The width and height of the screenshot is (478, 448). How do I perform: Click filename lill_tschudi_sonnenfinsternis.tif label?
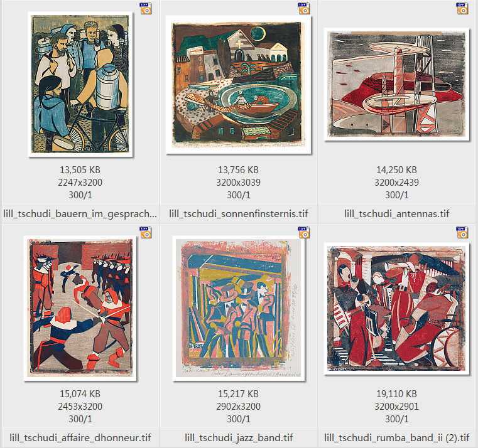pos(239,213)
